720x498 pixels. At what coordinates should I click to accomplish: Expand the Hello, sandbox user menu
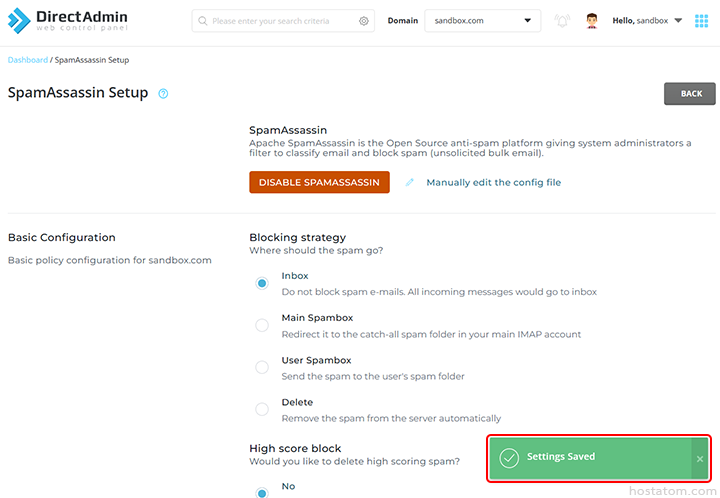tap(647, 21)
